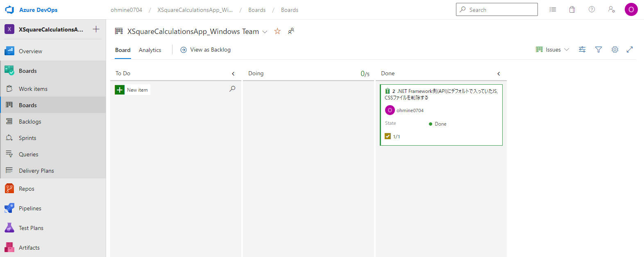Click the 0/5 WIP limit indicator
The image size is (644, 257).
coord(365,74)
